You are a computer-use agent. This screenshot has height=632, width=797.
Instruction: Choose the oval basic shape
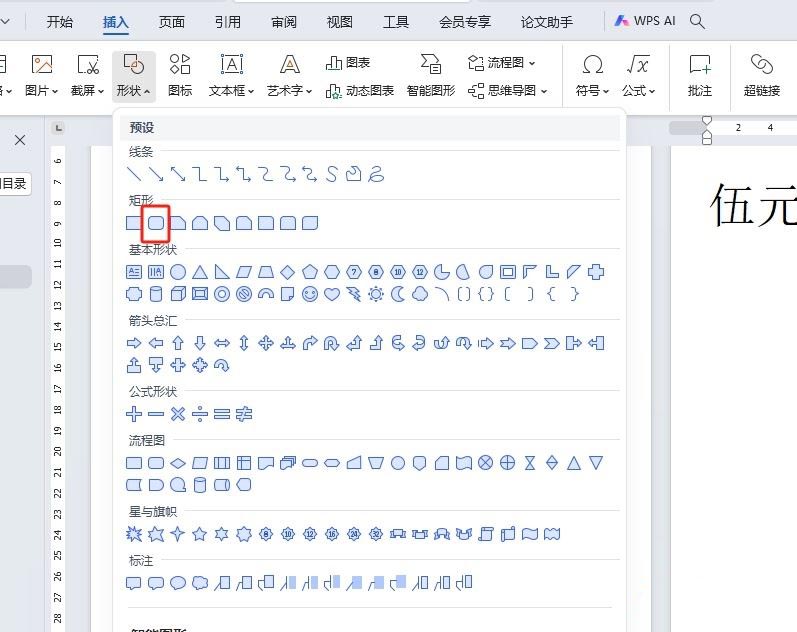point(178,272)
